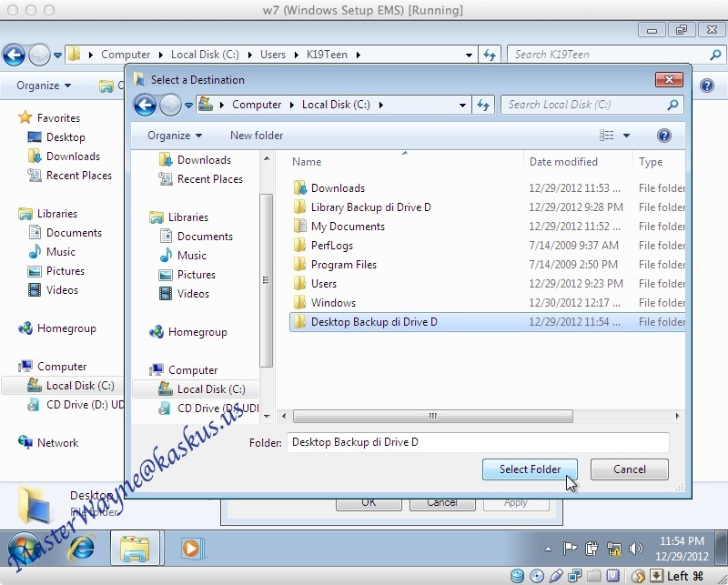Open recent locations dropdown in dialog

coord(188,106)
